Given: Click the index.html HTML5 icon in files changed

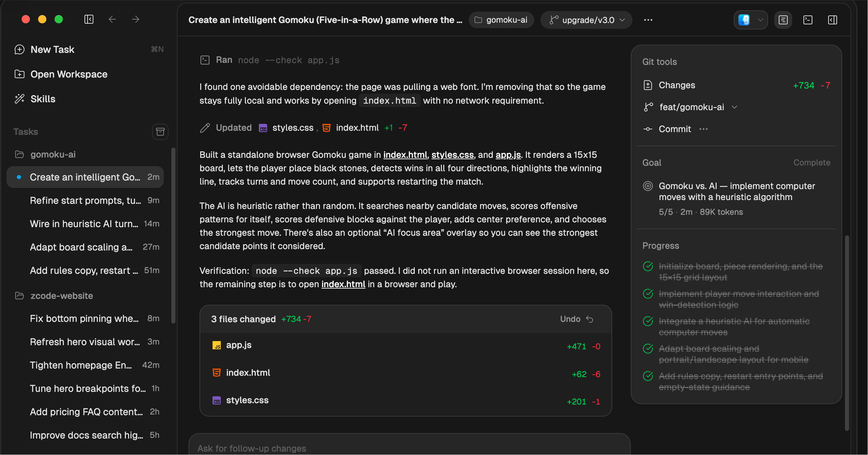Looking at the screenshot, I should [x=217, y=373].
